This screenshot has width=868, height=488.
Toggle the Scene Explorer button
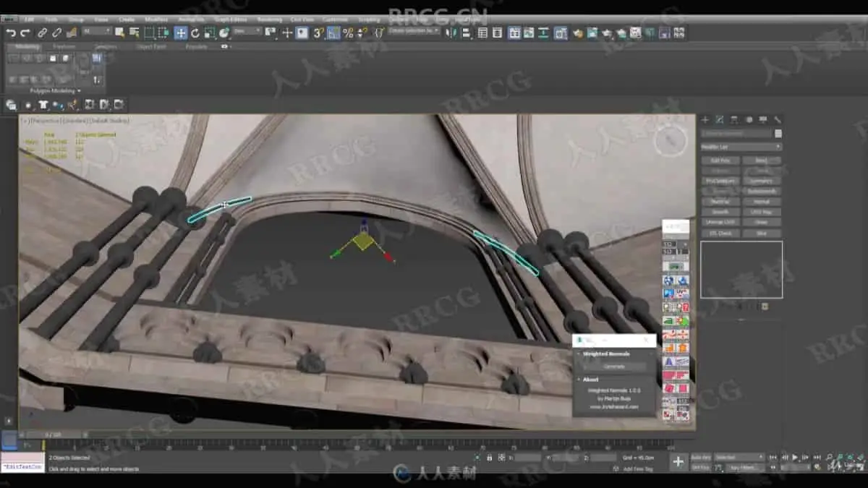(482, 33)
